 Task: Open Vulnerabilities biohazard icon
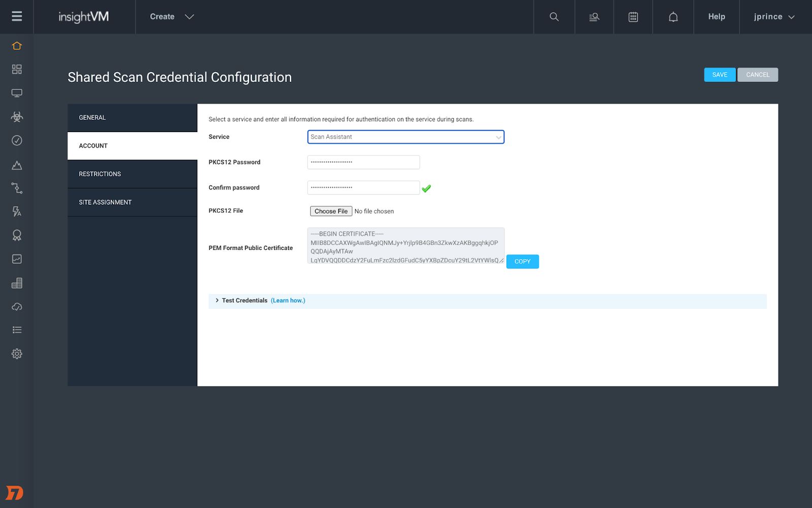(17, 117)
